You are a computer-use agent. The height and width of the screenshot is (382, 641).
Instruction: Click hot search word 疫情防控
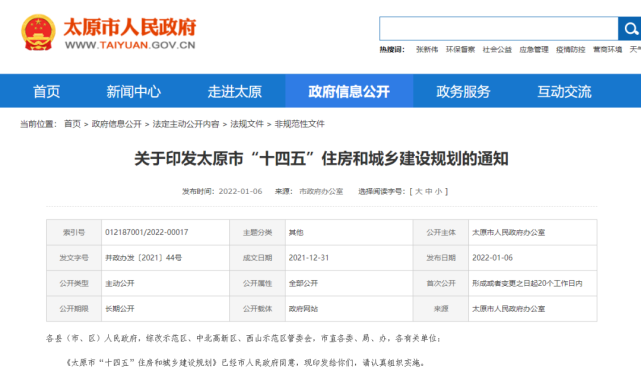tap(571, 49)
